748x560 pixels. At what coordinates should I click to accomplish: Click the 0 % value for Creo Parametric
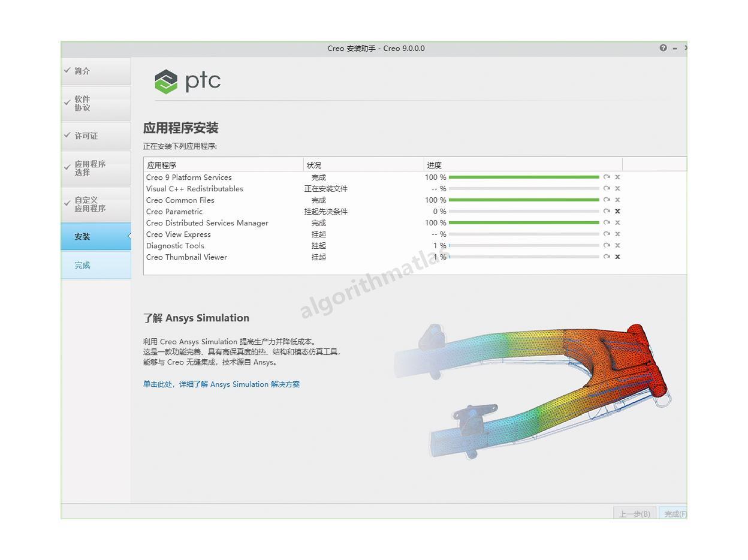click(439, 212)
